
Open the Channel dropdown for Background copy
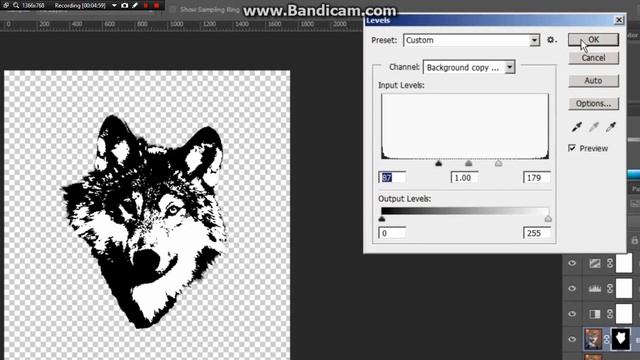point(469,67)
